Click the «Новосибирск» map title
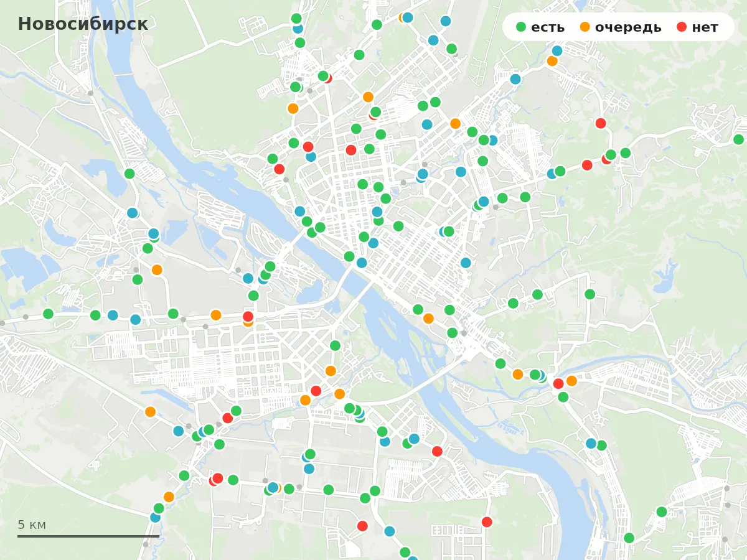The width and height of the screenshot is (747, 560). [83, 24]
